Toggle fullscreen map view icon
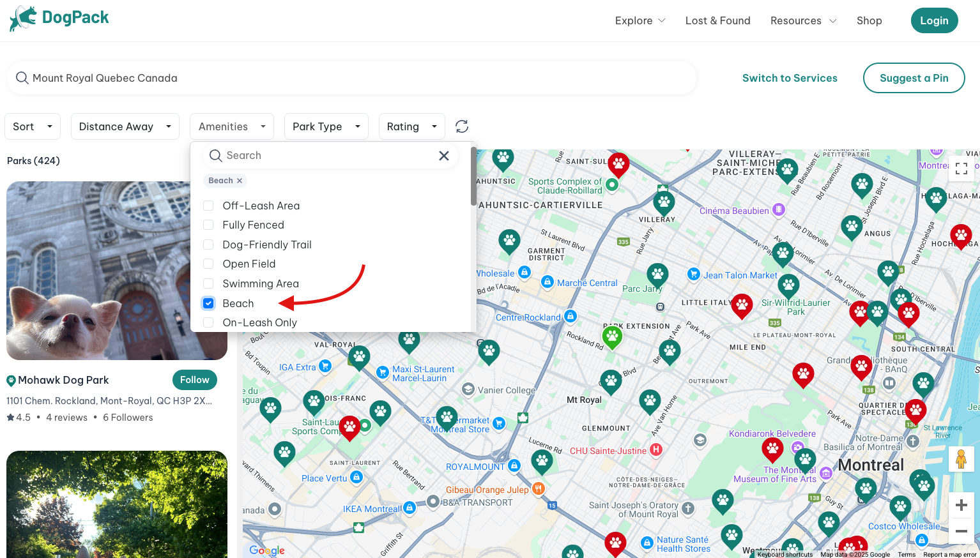 point(961,169)
